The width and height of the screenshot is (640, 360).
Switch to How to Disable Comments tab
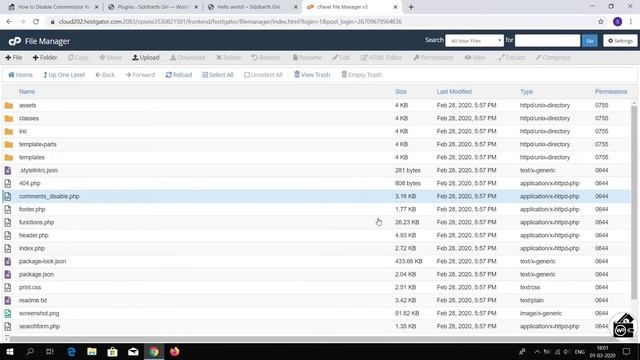[x=52, y=7]
